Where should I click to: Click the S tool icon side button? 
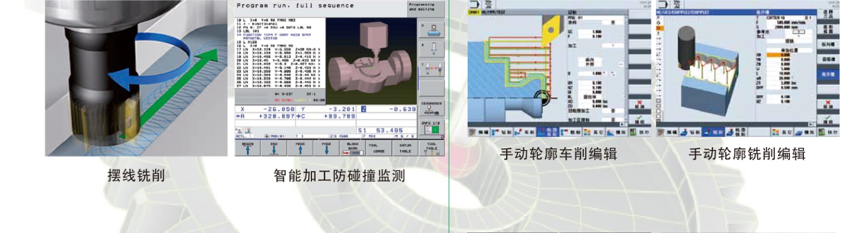pos(432,49)
